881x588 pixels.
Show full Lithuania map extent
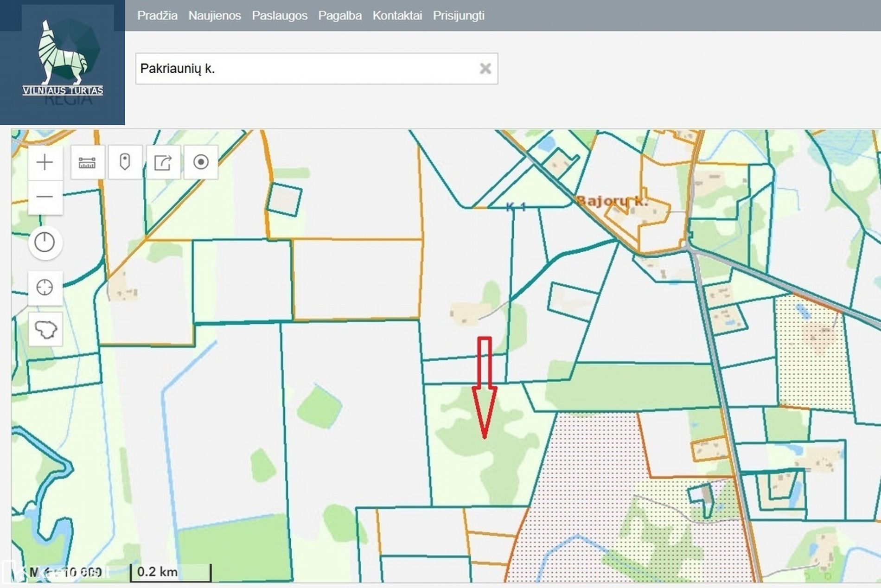click(45, 329)
